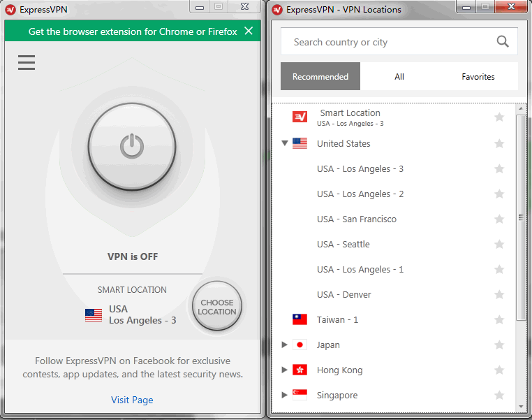This screenshot has width=532, height=420.
Task: Open the Favorites tab
Action: pos(478,77)
